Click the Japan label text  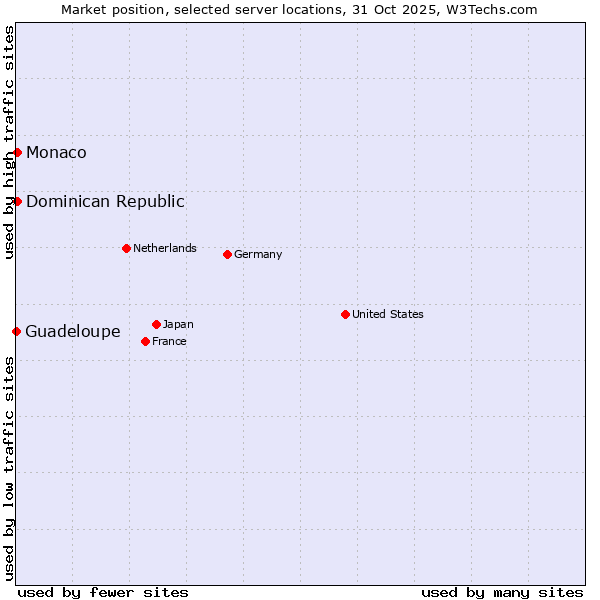pos(178,324)
